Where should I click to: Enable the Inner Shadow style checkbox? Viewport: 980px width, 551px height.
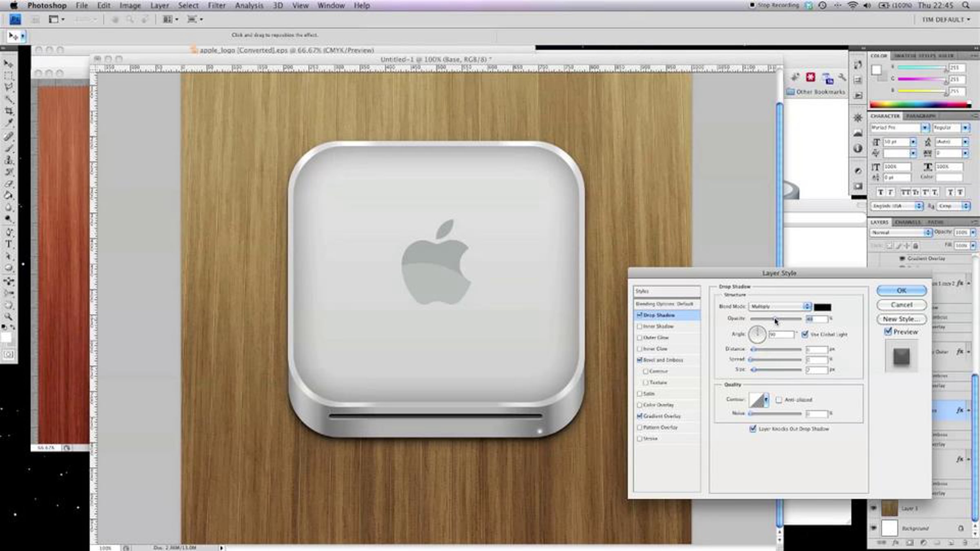pos(639,327)
